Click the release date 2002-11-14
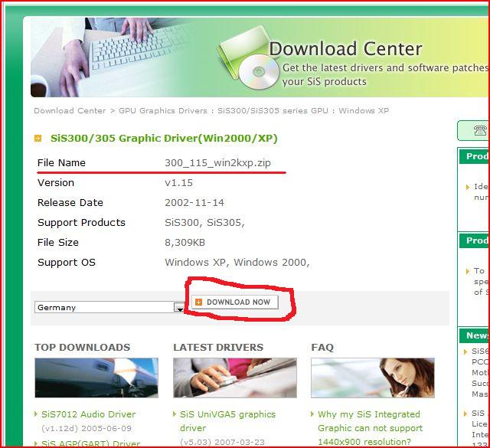Viewport: 490px width, 448px height. 194,203
